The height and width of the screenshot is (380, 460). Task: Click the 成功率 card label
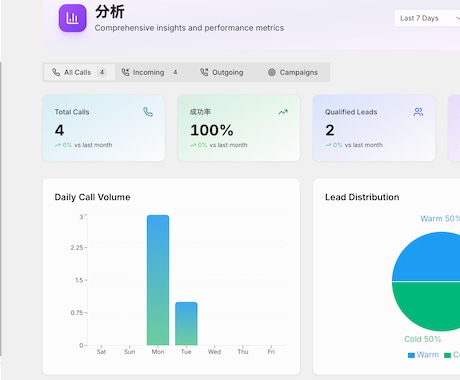pos(200,112)
